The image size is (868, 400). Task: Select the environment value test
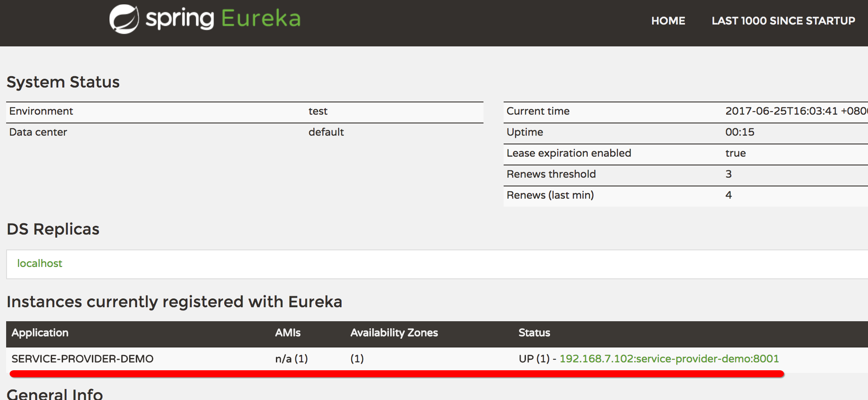[x=318, y=111]
